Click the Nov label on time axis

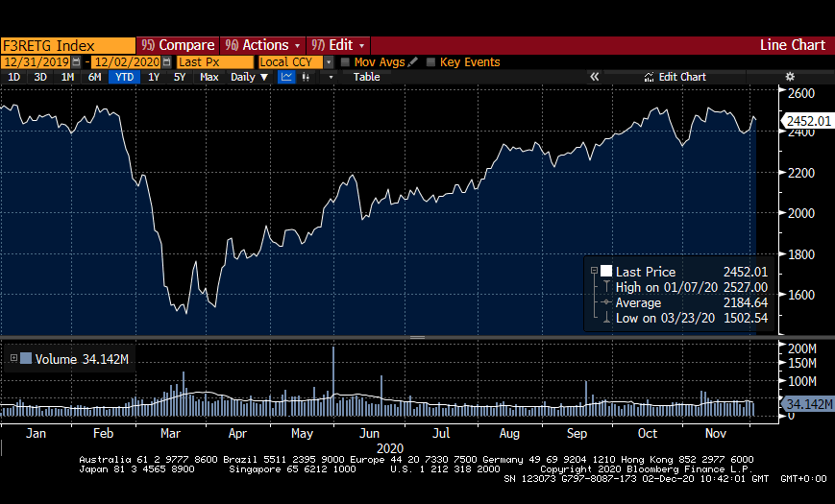tap(715, 434)
